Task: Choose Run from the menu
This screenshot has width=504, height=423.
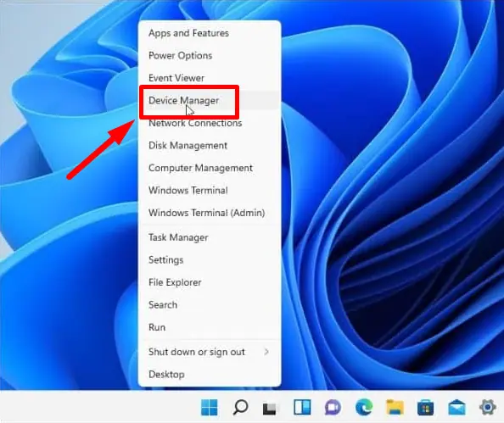Action: [210, 327]
